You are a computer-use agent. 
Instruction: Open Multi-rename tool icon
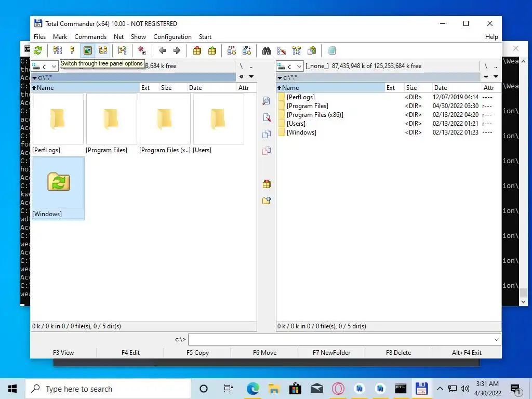281,50
